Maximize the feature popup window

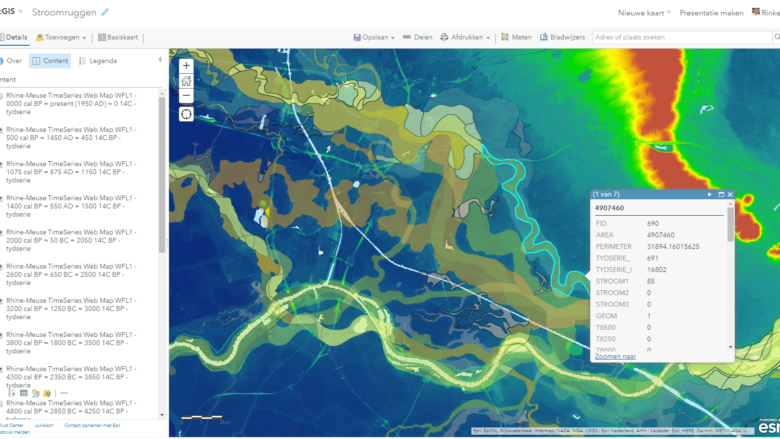[x=720, y=194]
